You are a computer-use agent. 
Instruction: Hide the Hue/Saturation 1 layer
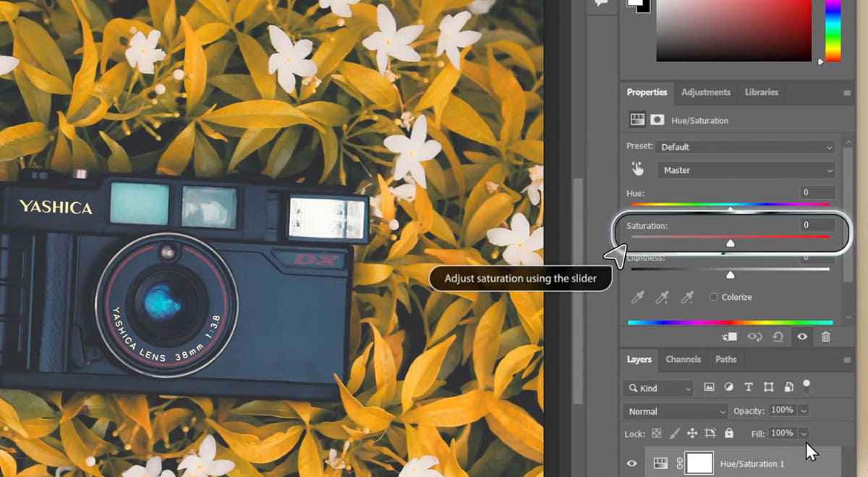[631, 463]
